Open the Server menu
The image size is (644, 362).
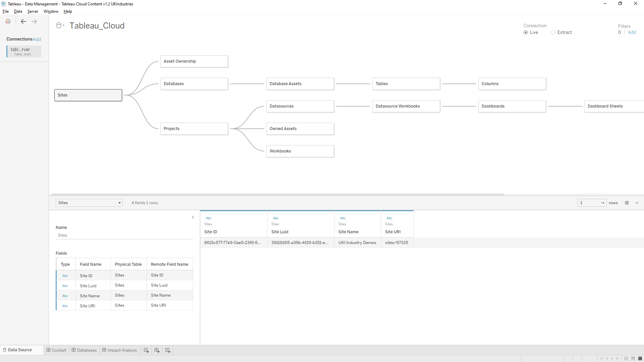pos(33,11)
